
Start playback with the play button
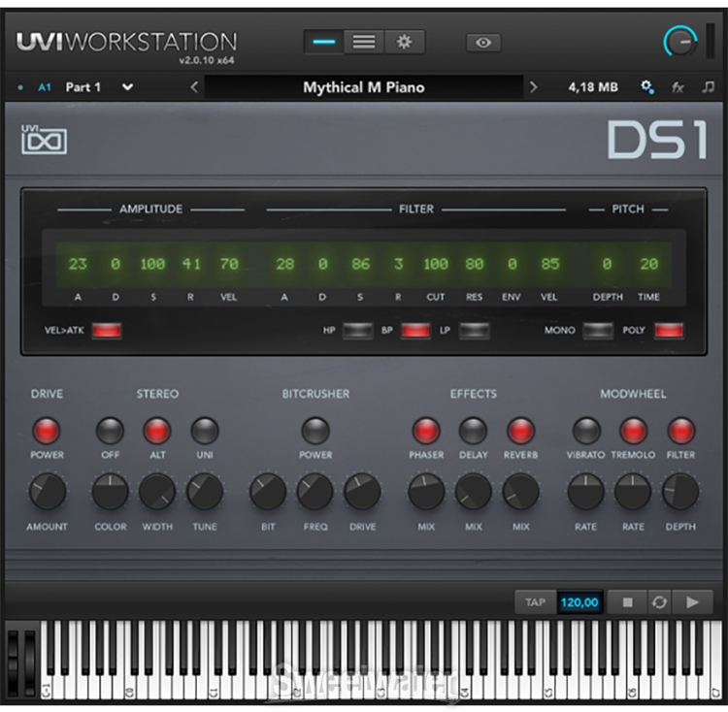[x=692, y=602]
